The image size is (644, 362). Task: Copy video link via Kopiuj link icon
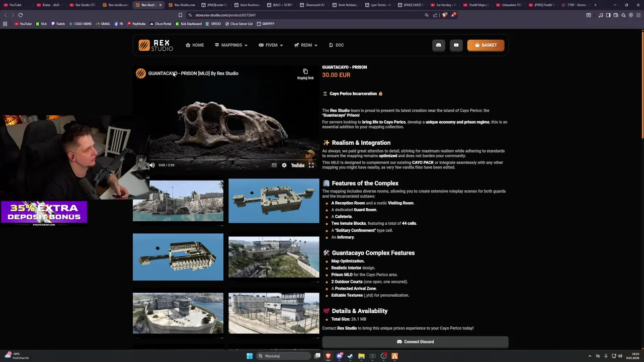(x=305, y=74)
